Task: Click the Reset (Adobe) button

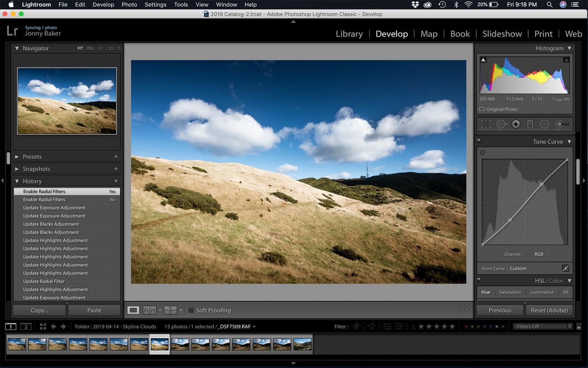Action: (x=549, y=310)
